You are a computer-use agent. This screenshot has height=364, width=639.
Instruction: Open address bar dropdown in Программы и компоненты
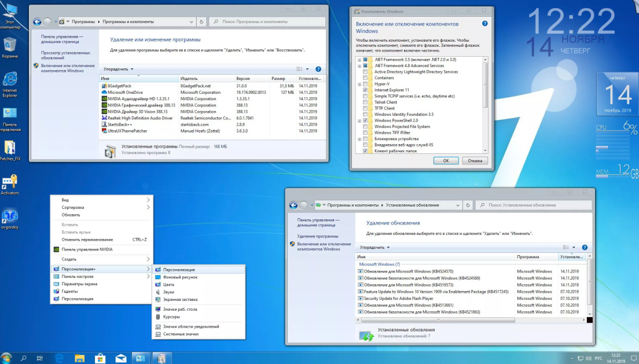click(x=191, y=21)
